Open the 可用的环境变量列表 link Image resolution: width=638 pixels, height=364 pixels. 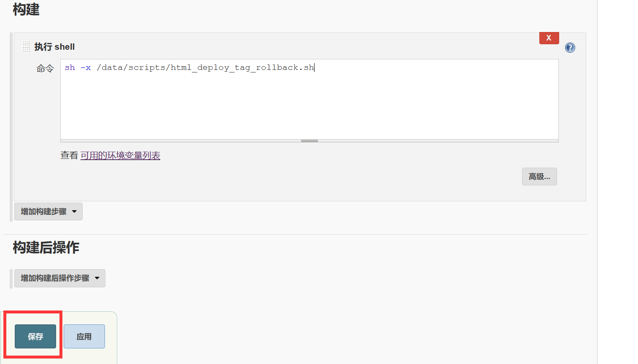[x=120, y=155]
